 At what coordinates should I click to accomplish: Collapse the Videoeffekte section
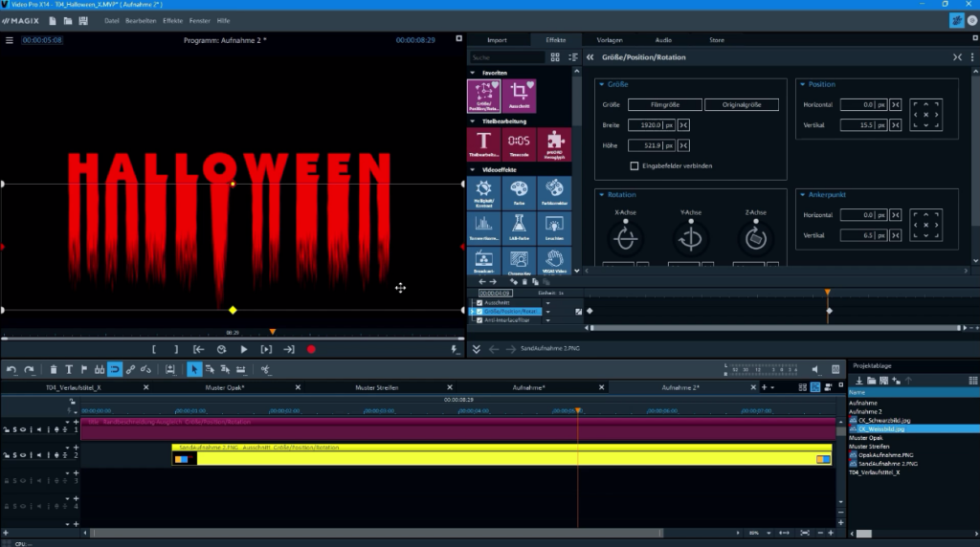pyautogui.click(x=473, y=170)
